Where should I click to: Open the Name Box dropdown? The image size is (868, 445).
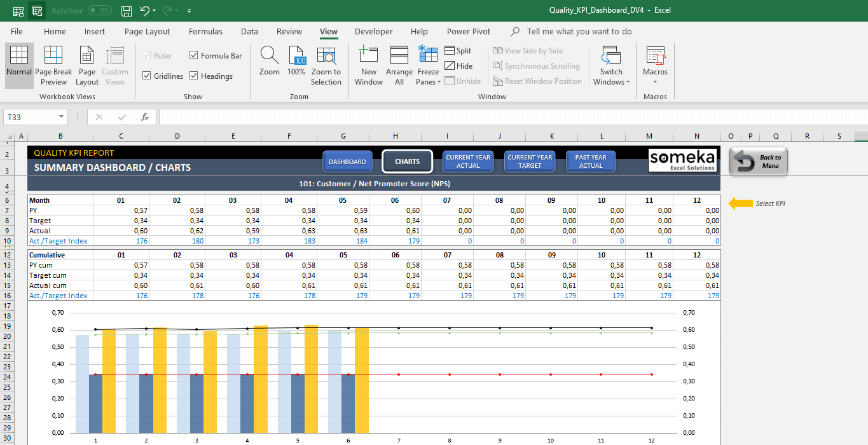click(x=62, y=117)
